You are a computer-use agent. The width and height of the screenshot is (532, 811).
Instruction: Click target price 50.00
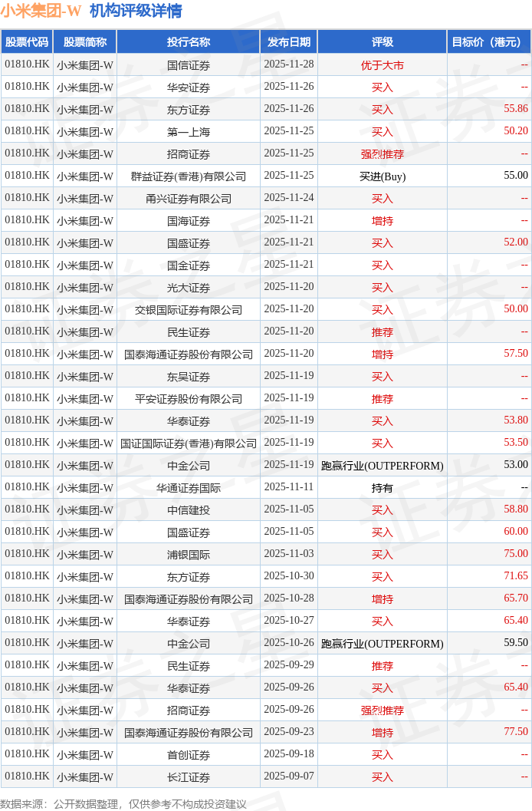tap(516, 308)
